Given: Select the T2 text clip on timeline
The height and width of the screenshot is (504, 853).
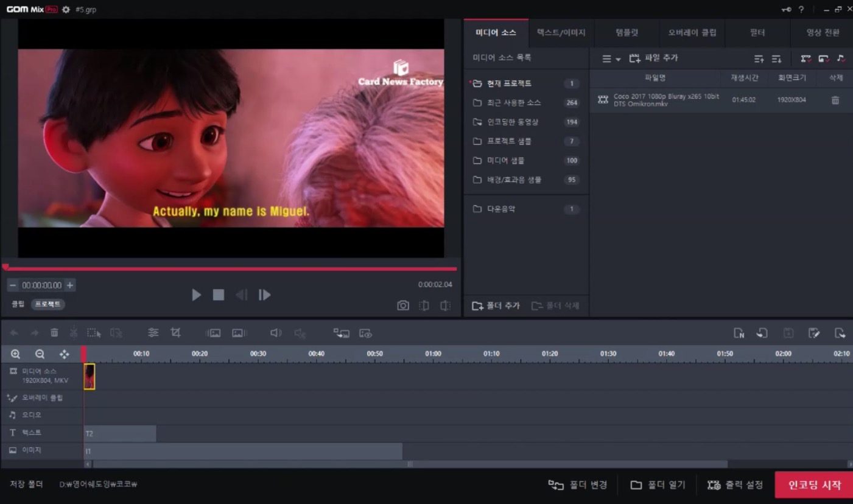Looking at the screenshot, I should pyautogui.click(x=120, y=433).
